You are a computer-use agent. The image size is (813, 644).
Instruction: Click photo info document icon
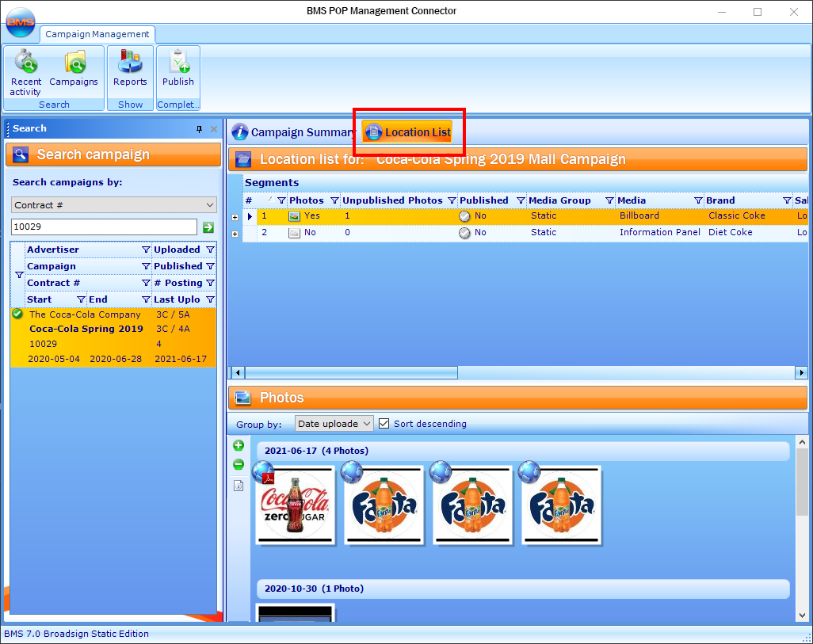[x=239, y=486]
